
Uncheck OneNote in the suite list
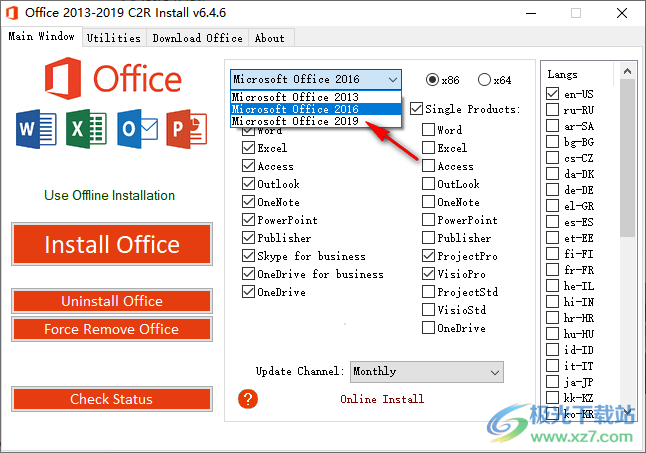[248, 201]
